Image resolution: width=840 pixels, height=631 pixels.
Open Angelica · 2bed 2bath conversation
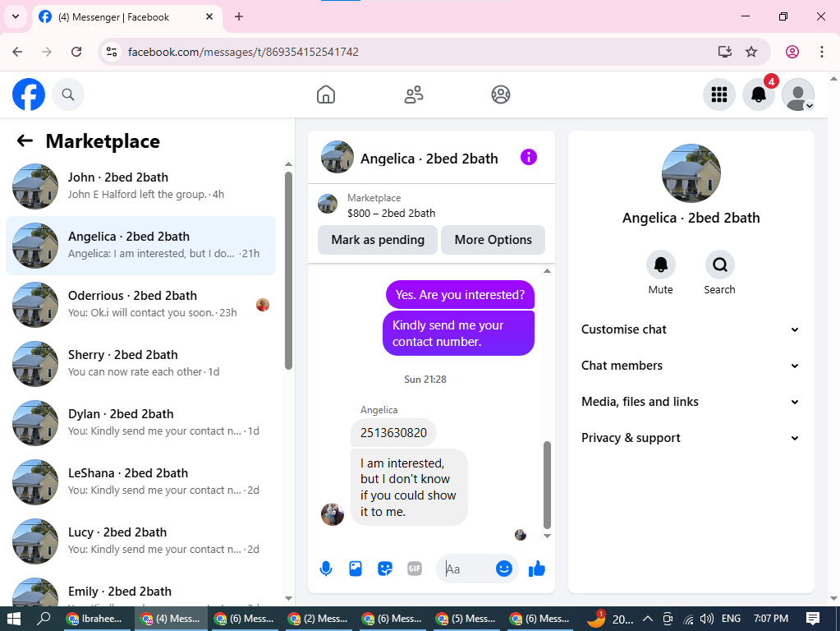pyautogui.click(x=141, y=246)
